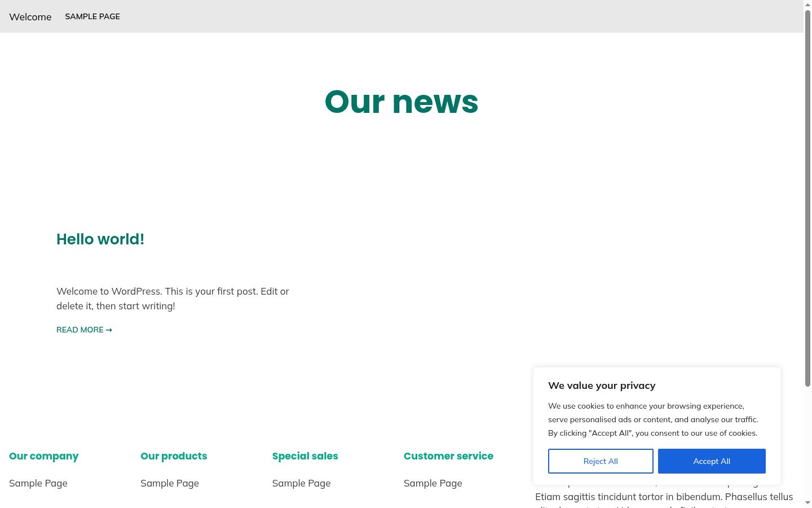Open SAMPLE PAGE in the navigation menu
812x508 pixels.
92,16
